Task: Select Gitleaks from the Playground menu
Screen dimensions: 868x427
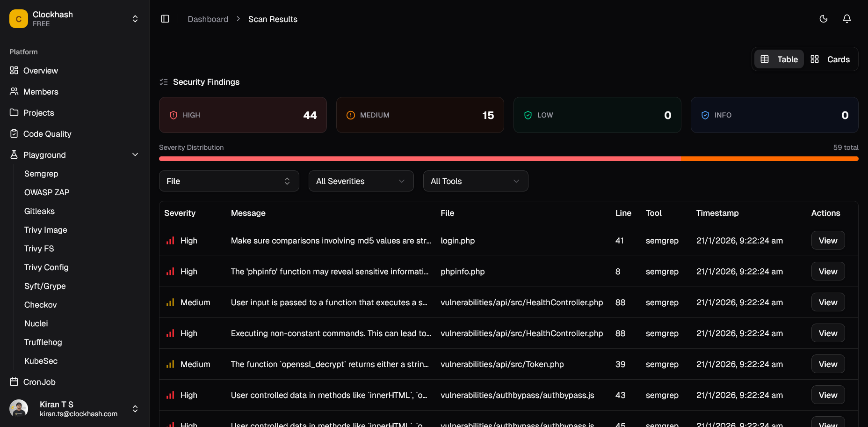Action: (39, 211)
